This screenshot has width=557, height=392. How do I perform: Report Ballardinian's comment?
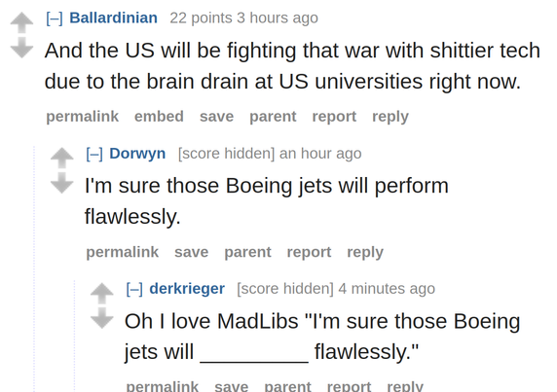pos(334,117)
